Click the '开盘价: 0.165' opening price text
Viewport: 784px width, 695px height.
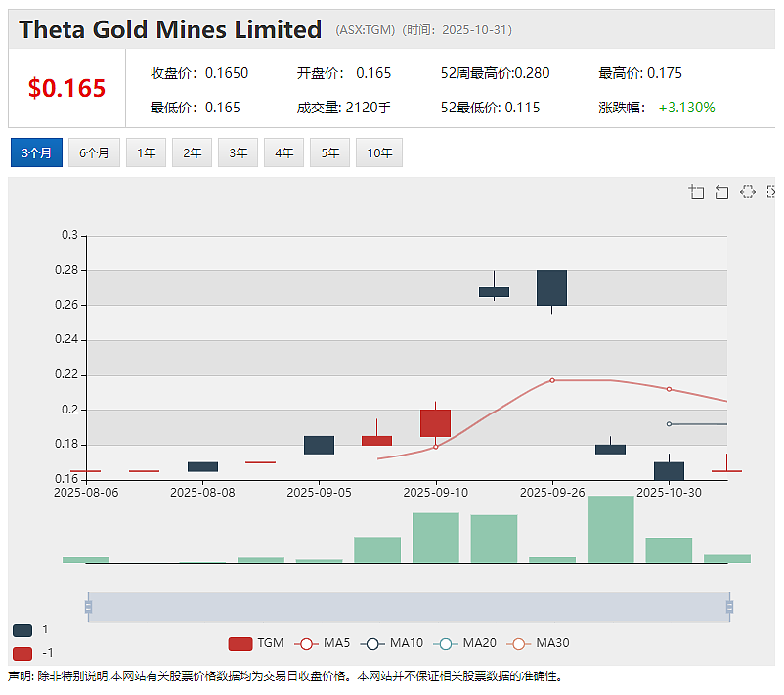coord(344,73)
